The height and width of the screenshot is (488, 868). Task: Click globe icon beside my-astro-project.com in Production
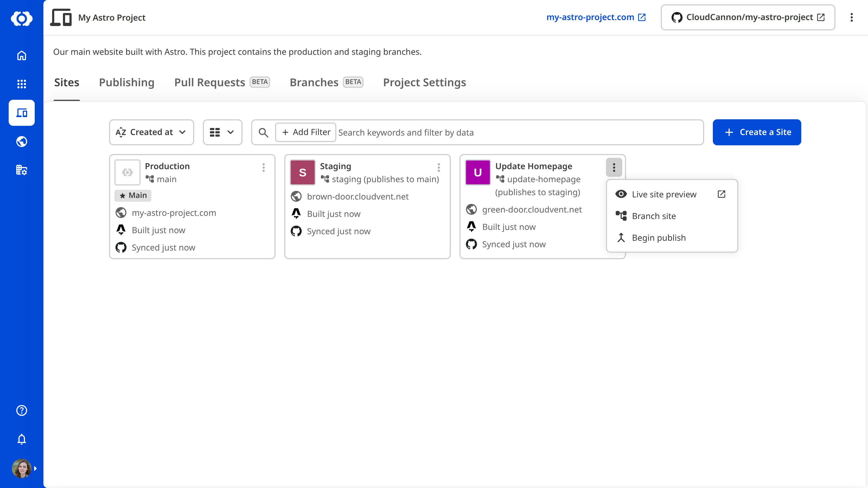click(121, 213)
